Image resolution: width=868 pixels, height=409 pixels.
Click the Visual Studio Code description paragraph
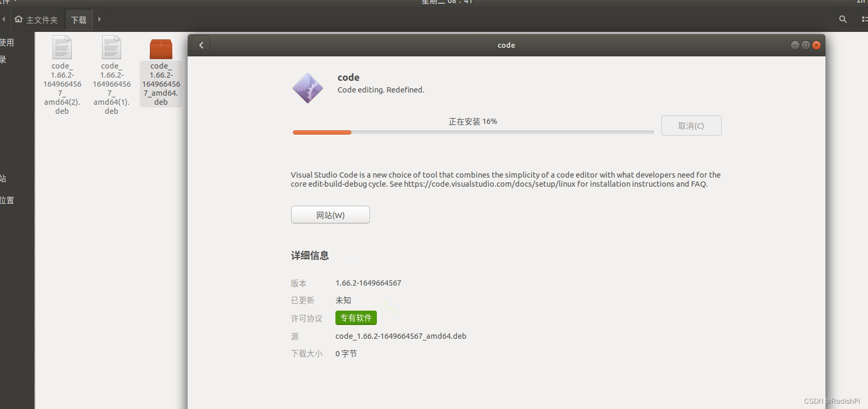pyautogui.click(x=505, y=179)
